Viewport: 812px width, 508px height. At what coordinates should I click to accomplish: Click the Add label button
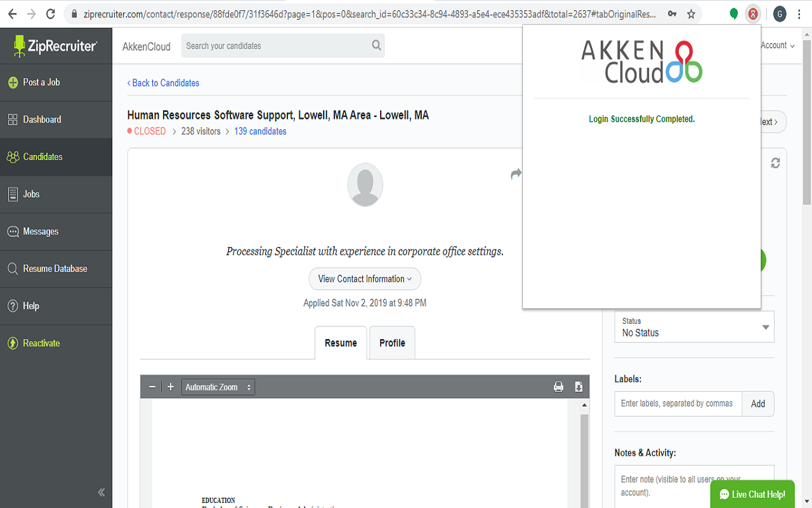click(758, 404)
